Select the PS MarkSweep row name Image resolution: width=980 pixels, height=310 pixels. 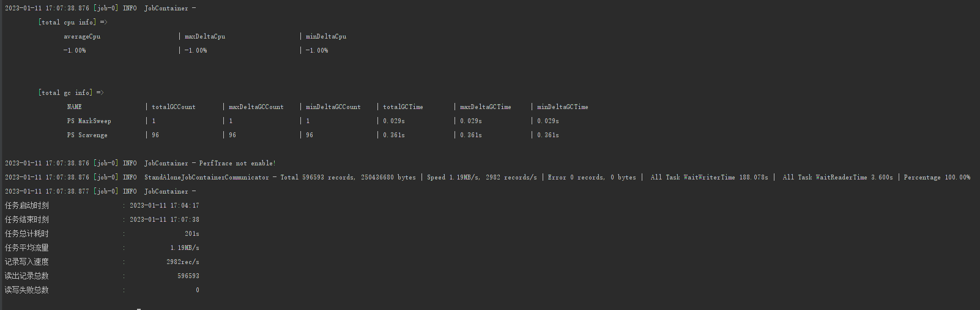(89, 121)
